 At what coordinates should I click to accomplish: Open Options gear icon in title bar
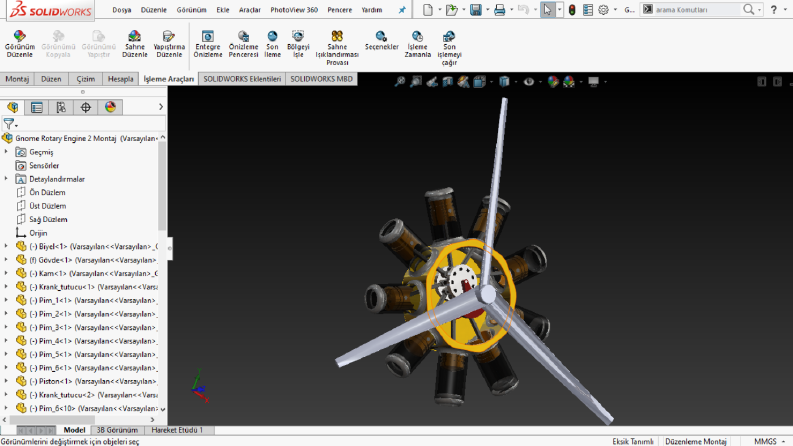pos(603,10)
